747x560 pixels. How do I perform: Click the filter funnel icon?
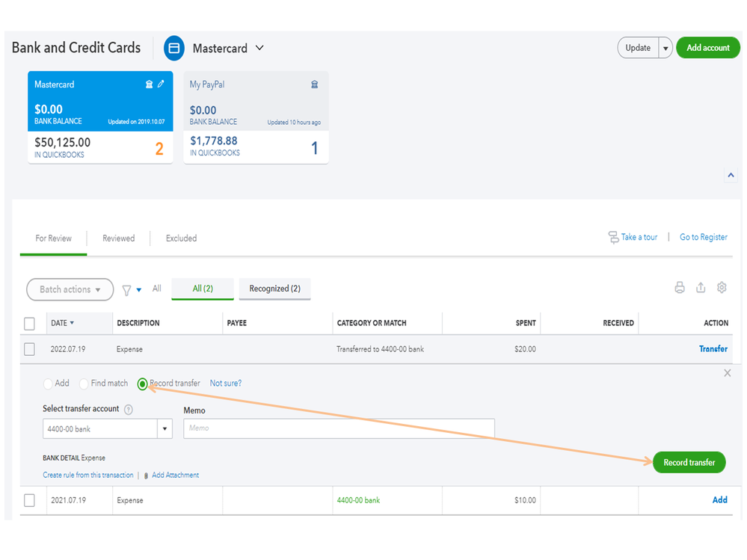point(126,290)
